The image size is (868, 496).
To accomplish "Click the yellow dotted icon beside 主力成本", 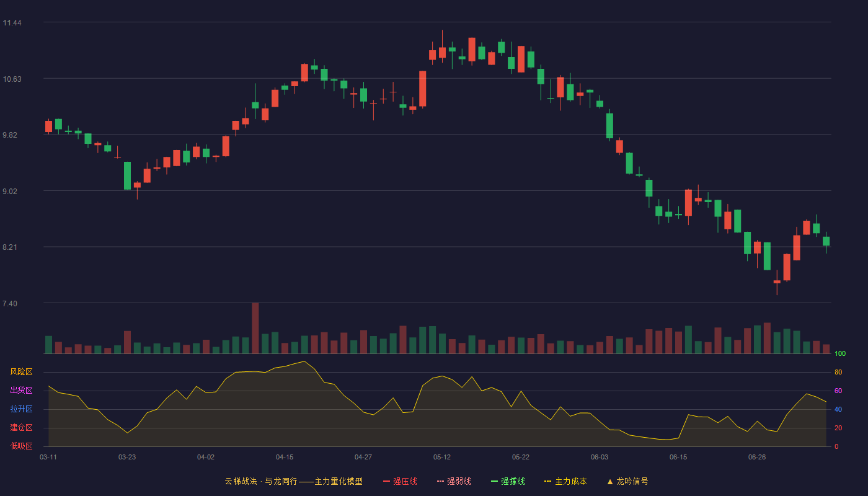I will [547, 481].
